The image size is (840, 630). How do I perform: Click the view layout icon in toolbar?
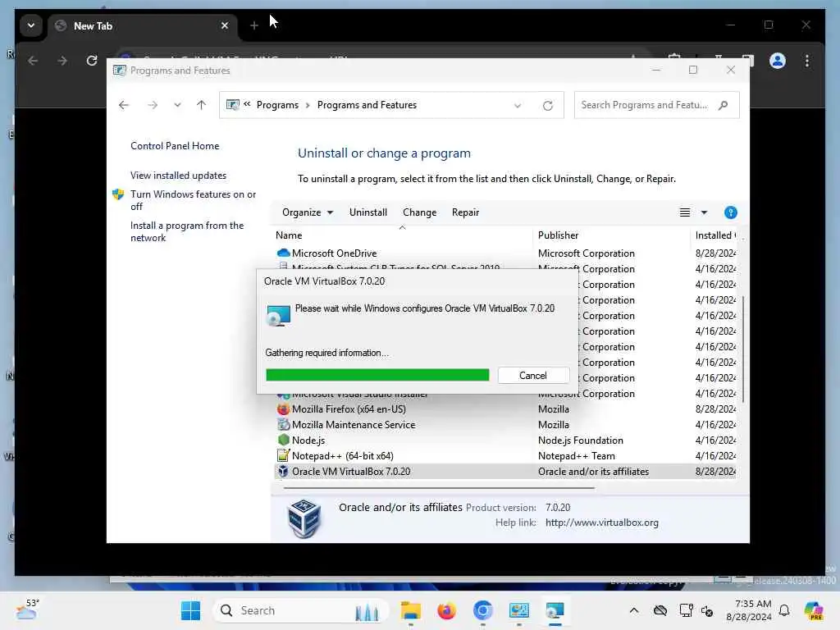coord(685,212)
